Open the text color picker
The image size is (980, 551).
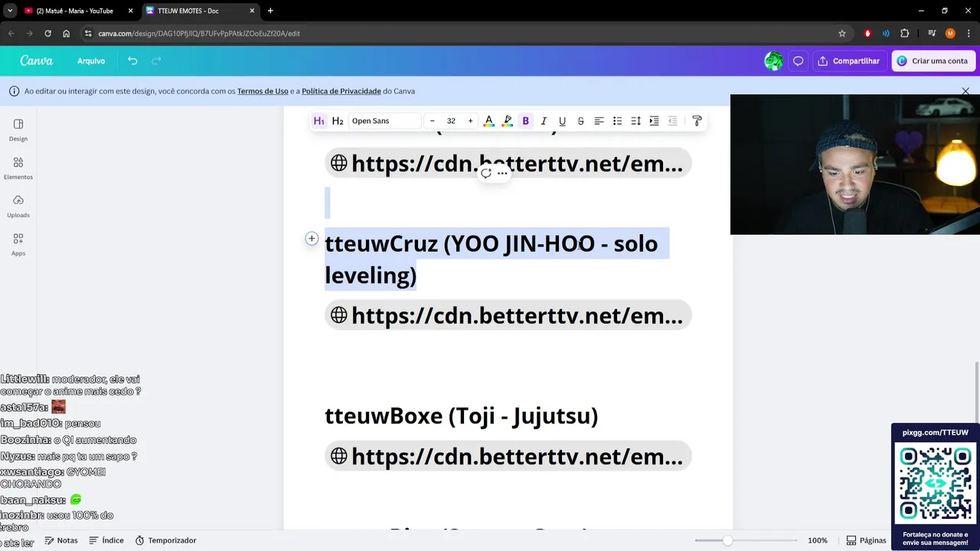[x=488, y=121]
